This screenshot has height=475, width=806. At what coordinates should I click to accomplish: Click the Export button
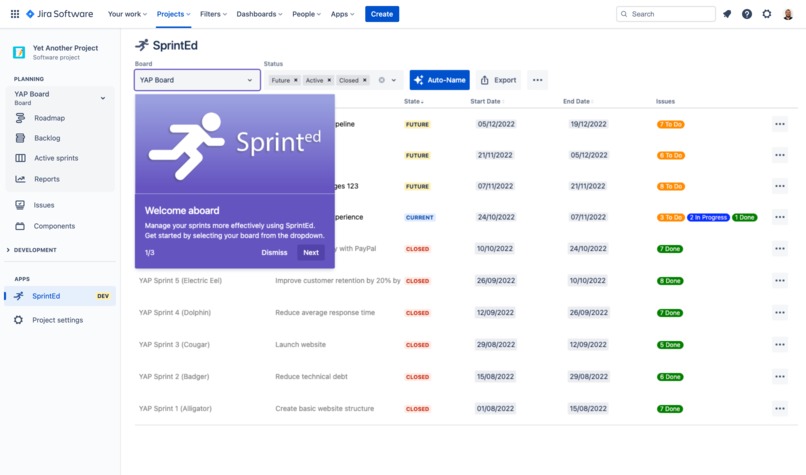498,80
